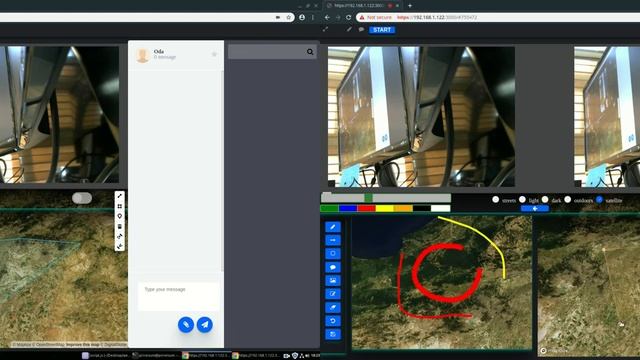Select the pencil draw tool in blue toolbar

(333, 227)
